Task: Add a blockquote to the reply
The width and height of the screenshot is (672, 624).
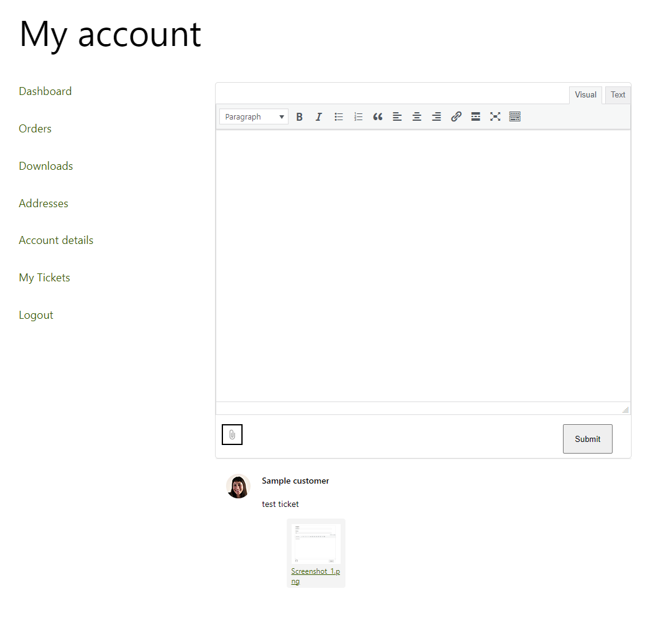Action: coord(378,116)
